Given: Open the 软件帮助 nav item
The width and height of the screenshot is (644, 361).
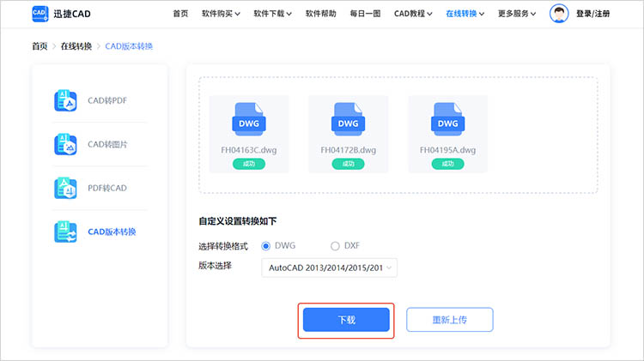Looking at the screenshot, I should coord(321,14).
